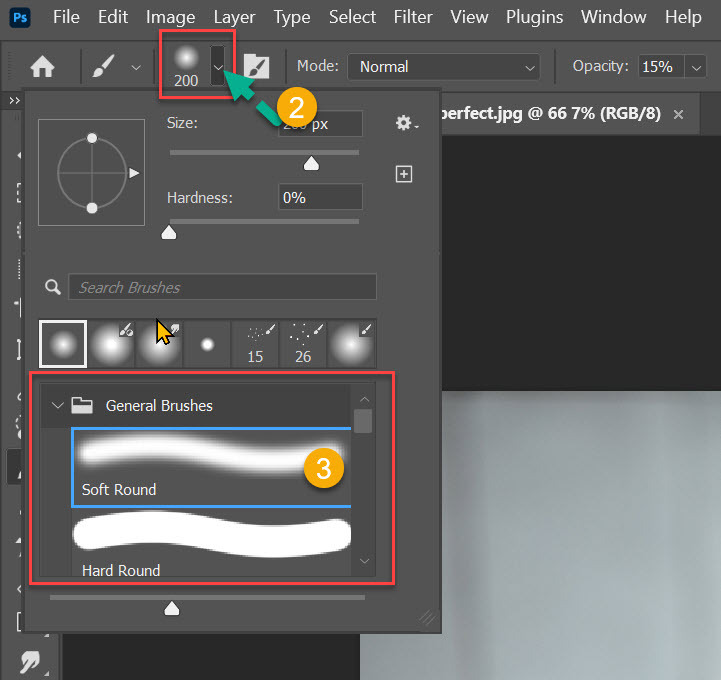Open the brush panel gear settings menu

tap(406, 123)
